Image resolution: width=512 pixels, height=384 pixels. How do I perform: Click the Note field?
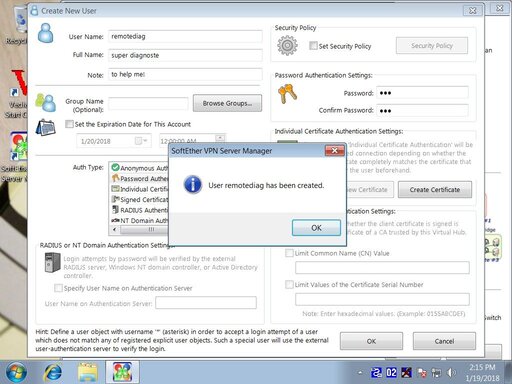coord(185,74)
